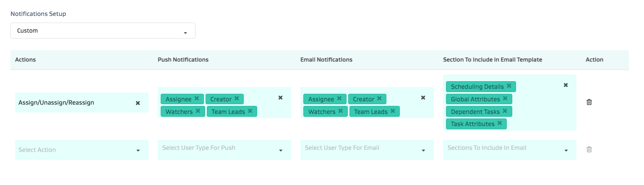Clear all Push Notifications user types
Viewport: 644px width, 185px height.
coord(281,98)
